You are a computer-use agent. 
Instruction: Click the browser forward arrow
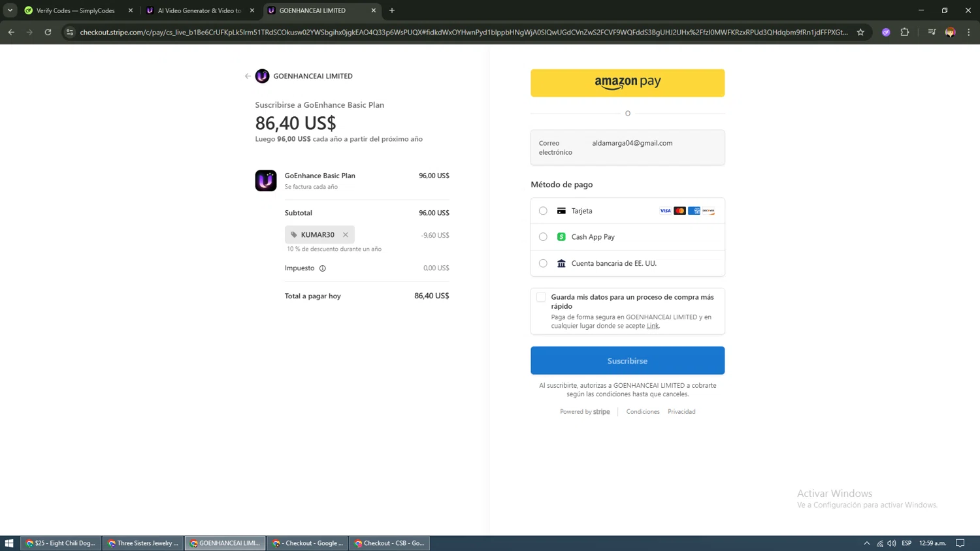[29, 32]
